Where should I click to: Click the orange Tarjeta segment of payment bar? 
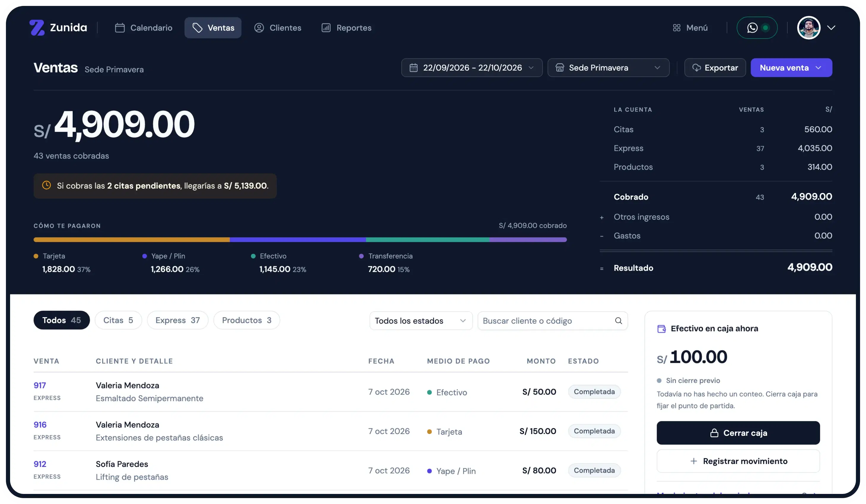(132, 240)
